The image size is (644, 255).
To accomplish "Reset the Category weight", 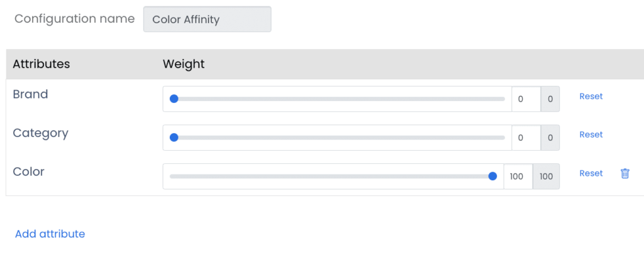I will (x=591, y=134).
